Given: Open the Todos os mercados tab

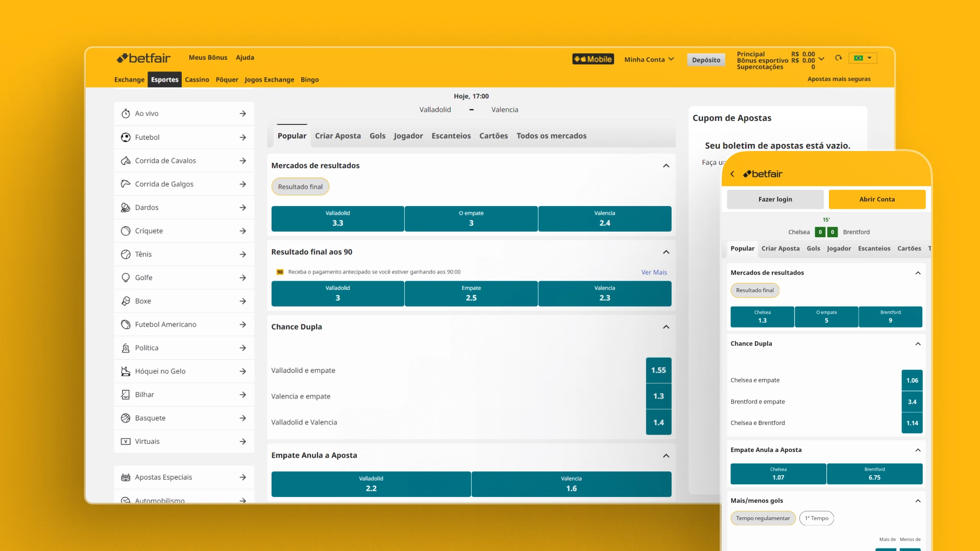Looking at the screenshot, I should click(551, 136).
